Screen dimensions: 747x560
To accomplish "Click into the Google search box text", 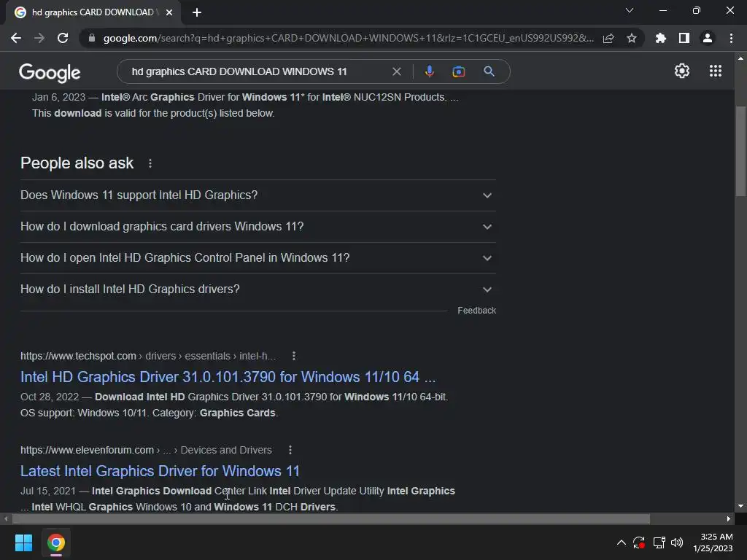I will click(239, 71).
